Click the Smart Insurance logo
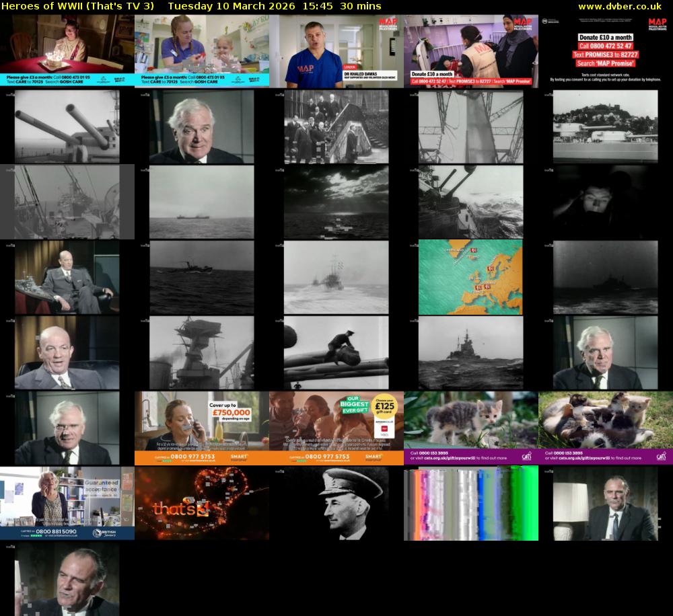 (x=240, y=457)
